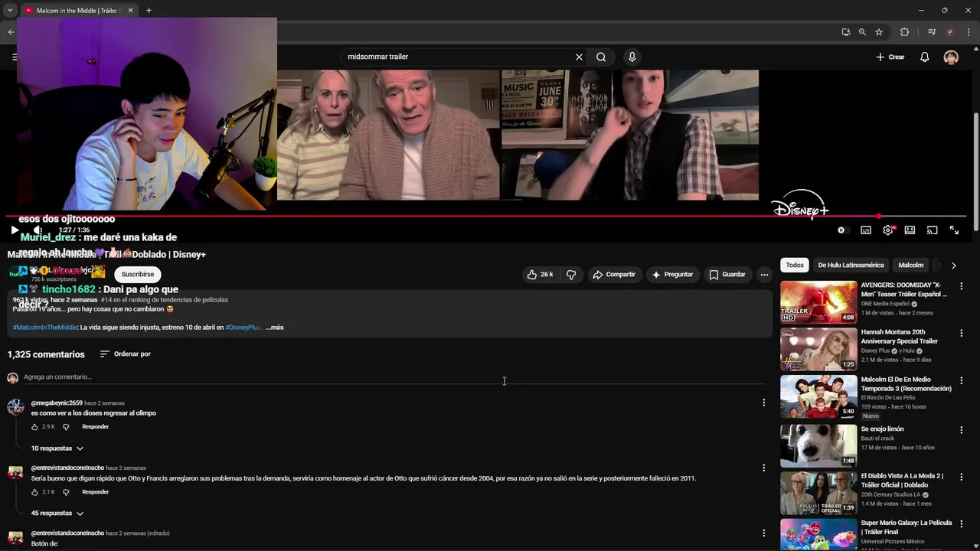
Task: Open the AVENGERS: DOOMSDAY trailer thumbnail
Action: [818, 302]
